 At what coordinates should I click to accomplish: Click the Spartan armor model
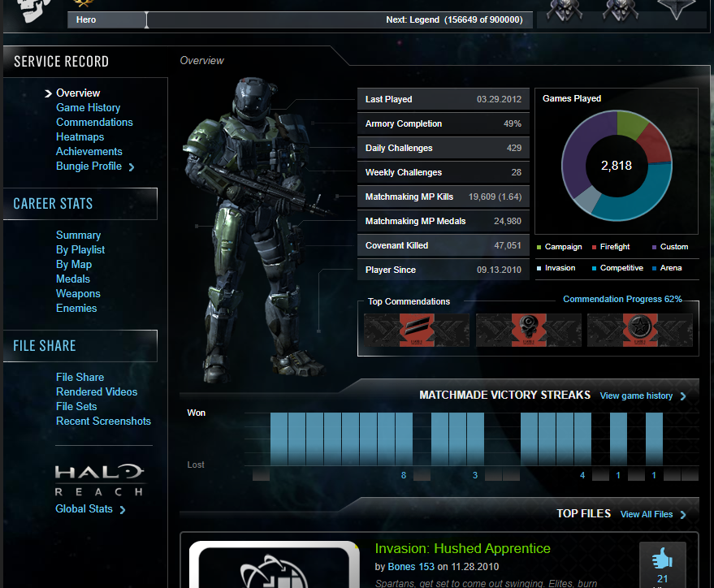pyautogui.click(x=257, y=230)
